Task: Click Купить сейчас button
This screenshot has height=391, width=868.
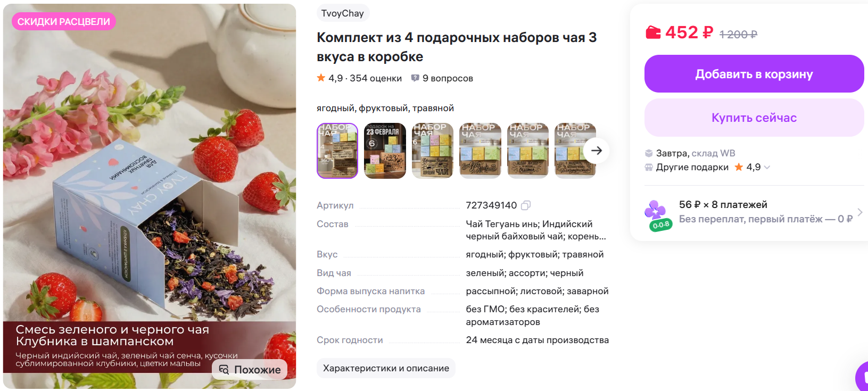Action: (754, 118)
